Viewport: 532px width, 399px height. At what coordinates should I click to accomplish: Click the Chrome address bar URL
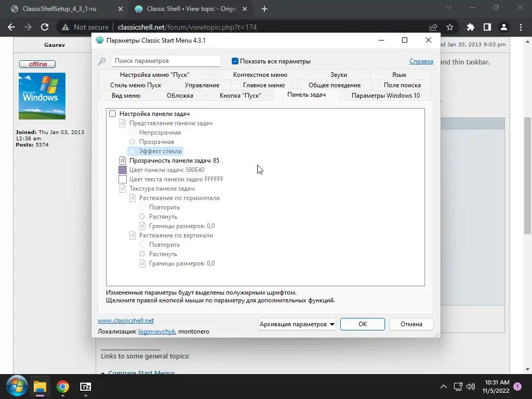tap(187, 27)
